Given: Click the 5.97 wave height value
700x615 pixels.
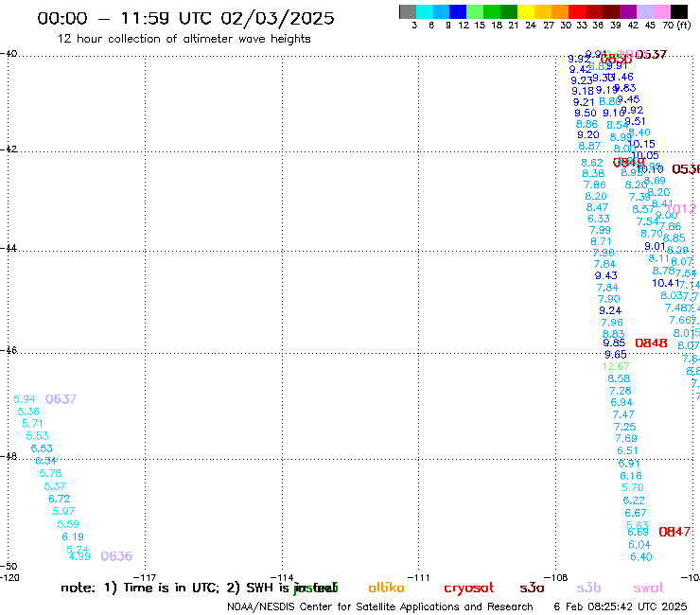Looking at the screenshot, I should tap(63, 511).
